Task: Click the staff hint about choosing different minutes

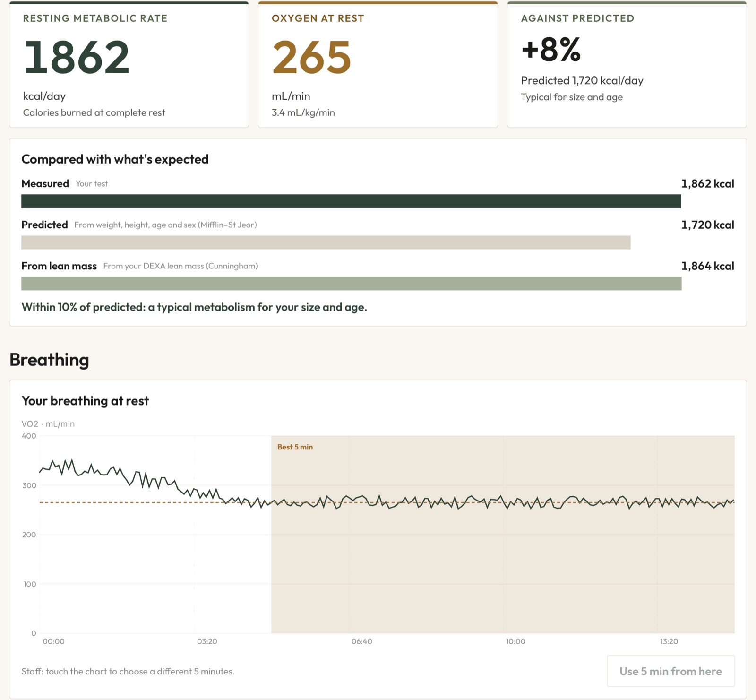Action: coord(128,671)
